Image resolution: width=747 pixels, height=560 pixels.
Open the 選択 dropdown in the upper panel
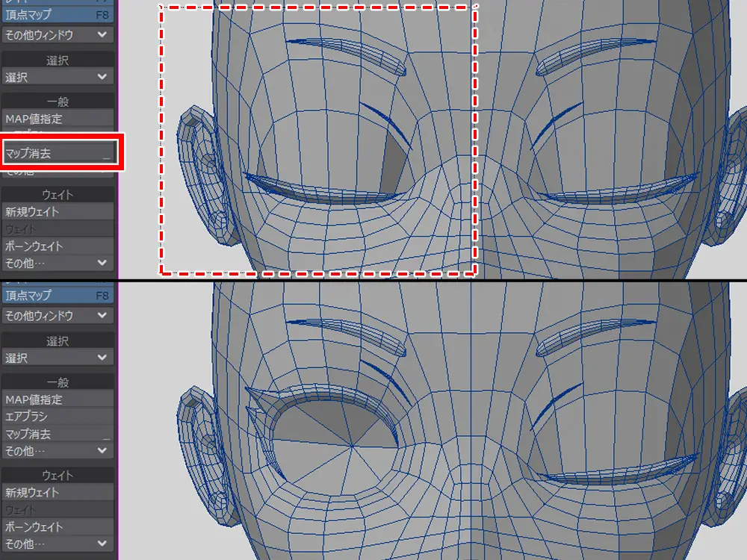[x=58, y=77]
